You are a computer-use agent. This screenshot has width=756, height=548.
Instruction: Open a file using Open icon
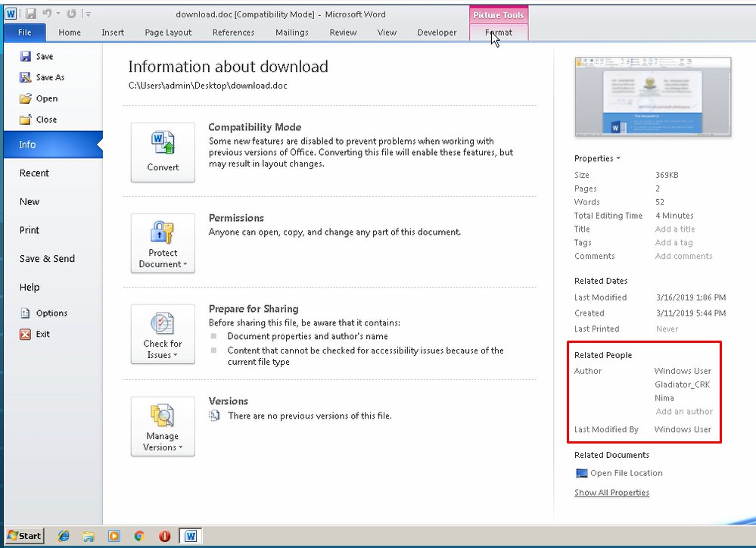[26, 98]
